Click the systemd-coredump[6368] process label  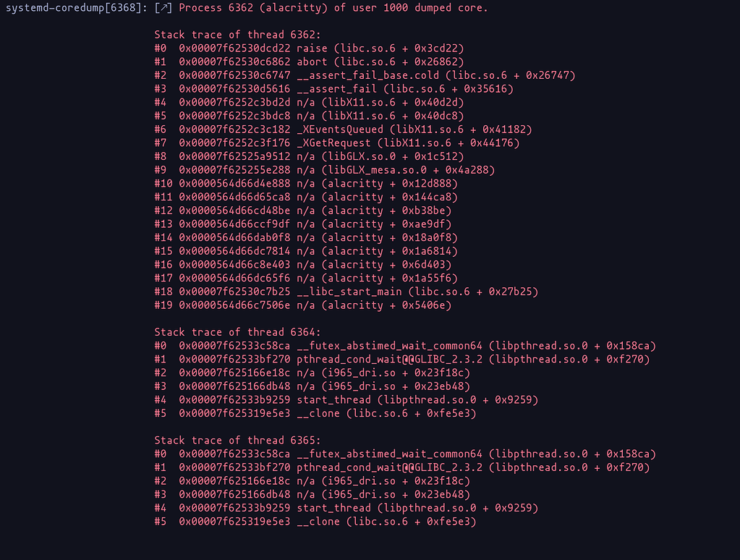(71, 8)
